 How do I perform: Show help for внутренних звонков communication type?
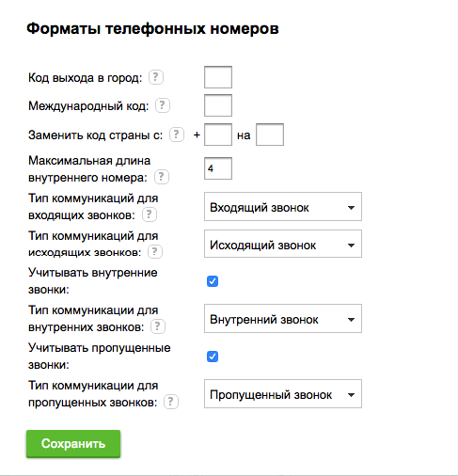pyautogui.click(x=158, y=326)
